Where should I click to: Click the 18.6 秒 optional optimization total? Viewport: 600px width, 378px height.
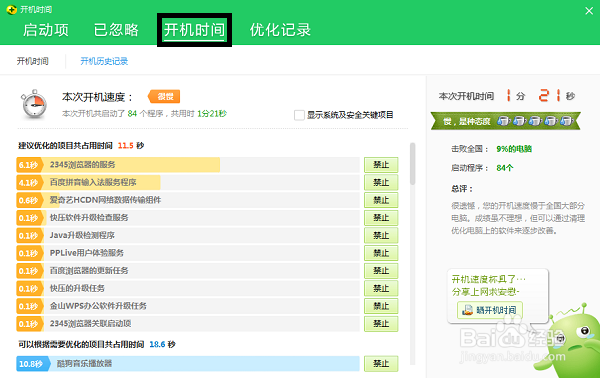[x=162, y=344]
